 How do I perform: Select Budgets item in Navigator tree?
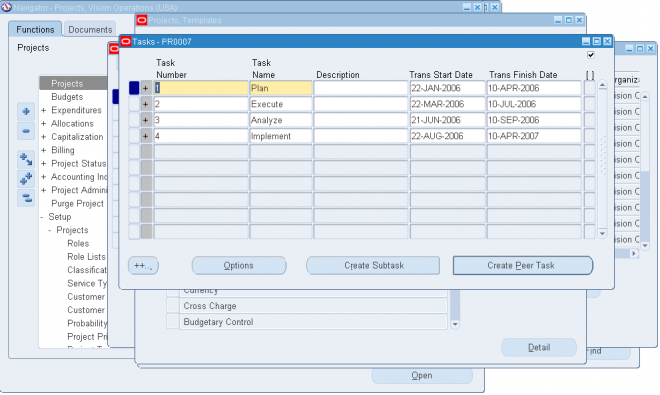pos(67,97)
